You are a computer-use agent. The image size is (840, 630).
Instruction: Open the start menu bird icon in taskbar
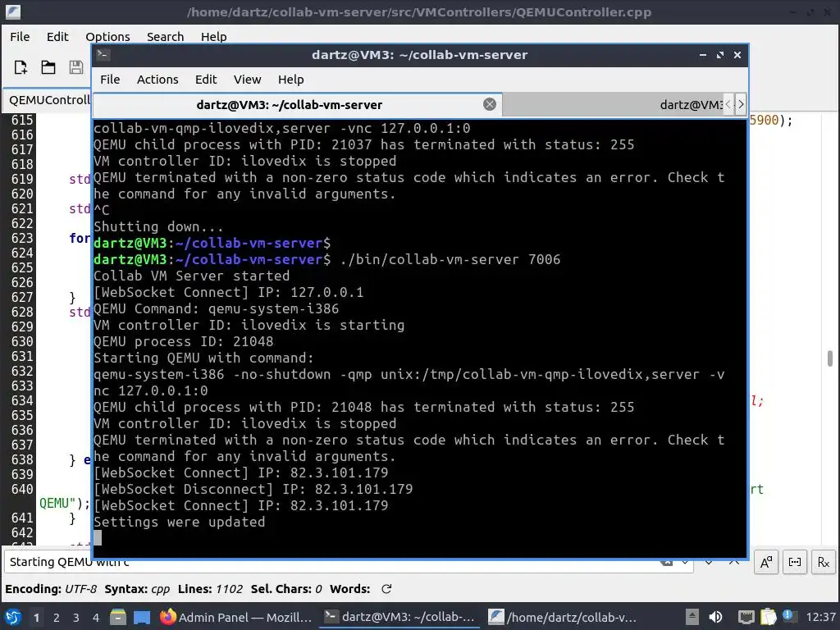[x=13, y=617]
